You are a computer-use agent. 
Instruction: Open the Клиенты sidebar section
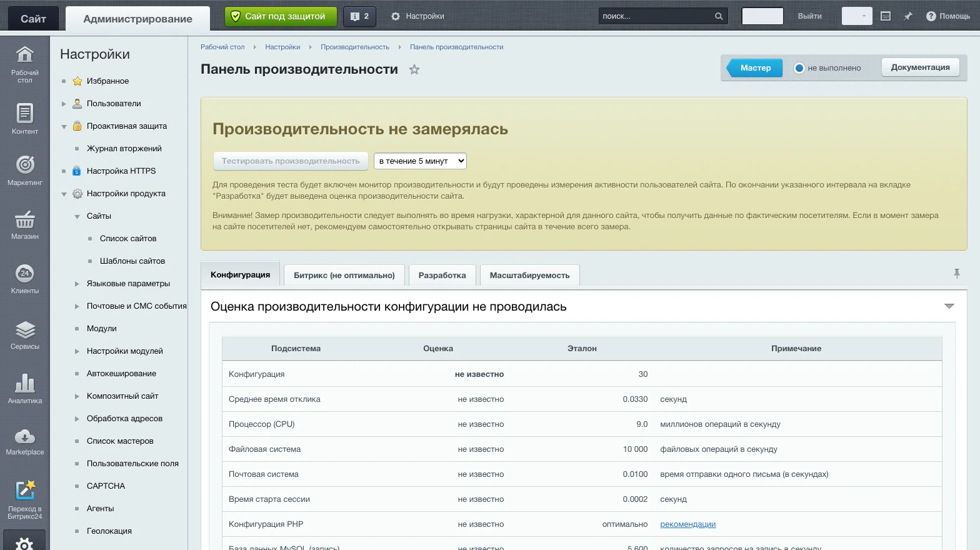(25, 278)
